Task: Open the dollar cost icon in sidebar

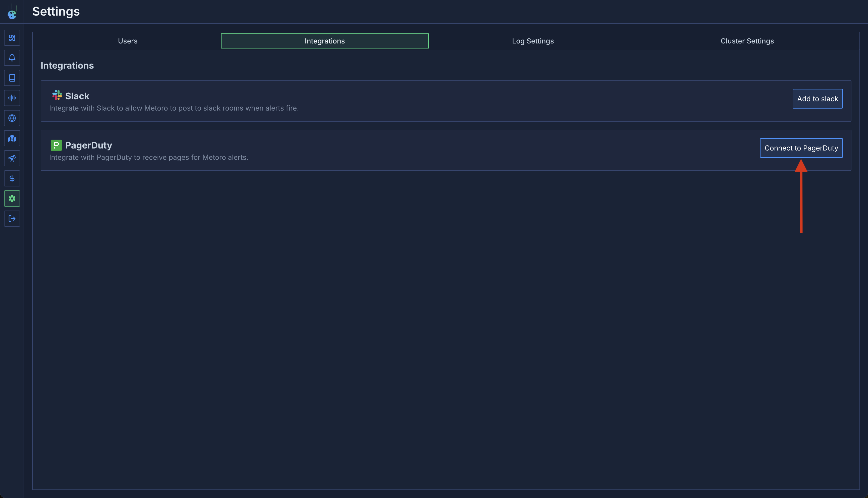Action: [x=12, y=178]
